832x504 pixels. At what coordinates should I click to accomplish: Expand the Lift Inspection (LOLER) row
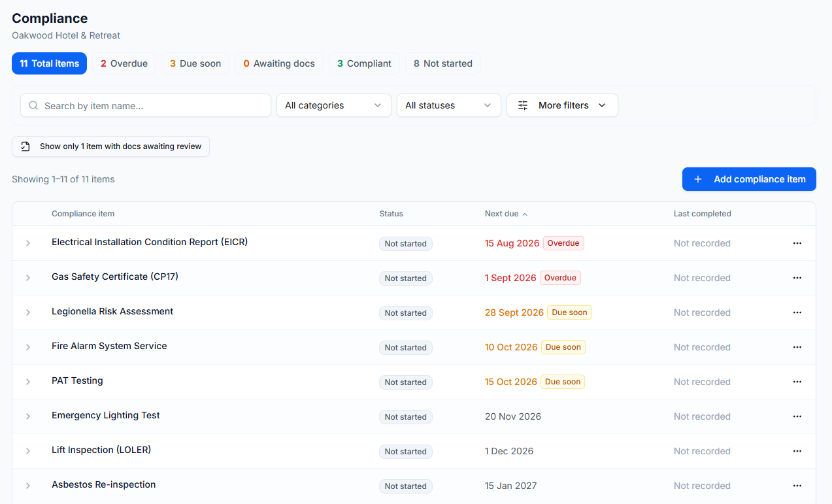(28, 451)
